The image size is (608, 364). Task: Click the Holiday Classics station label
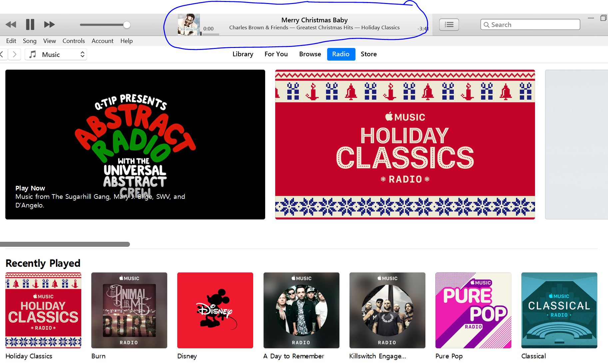[x=29, y=356]
